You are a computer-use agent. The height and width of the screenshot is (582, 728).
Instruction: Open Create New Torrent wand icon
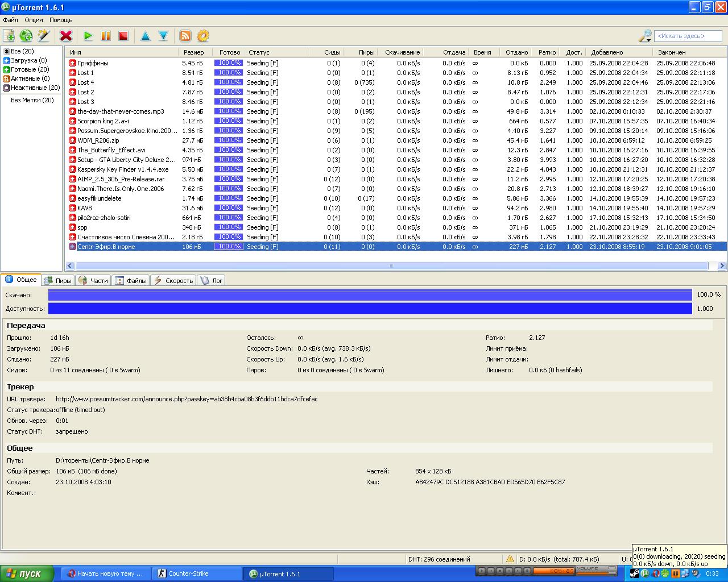tap(44, 36)
